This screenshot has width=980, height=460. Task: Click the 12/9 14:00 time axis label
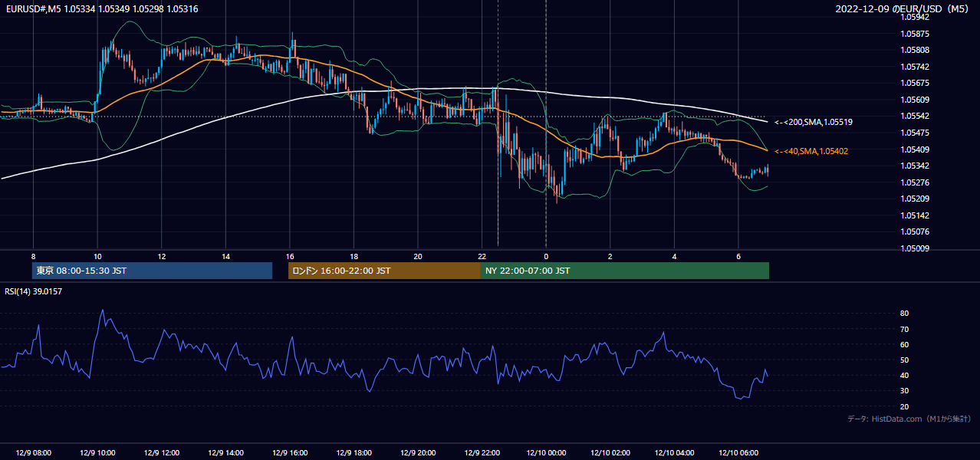(225, 453)
